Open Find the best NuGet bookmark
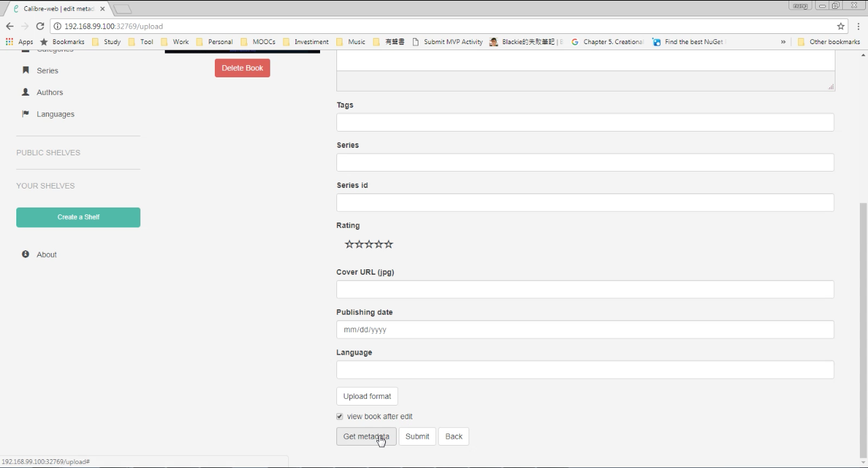Screen dimensions: 868x468 click(x=688, y=41)
